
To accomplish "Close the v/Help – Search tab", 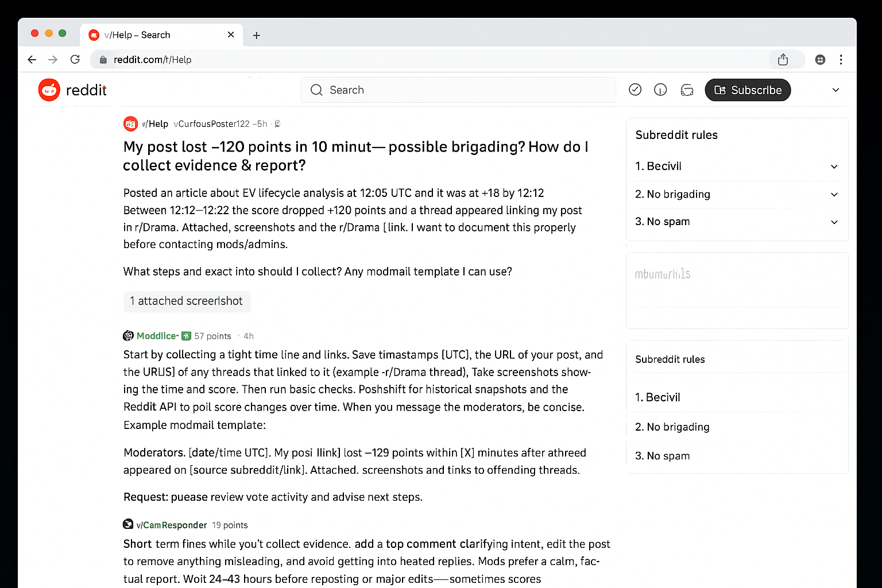I will (231, 34).
